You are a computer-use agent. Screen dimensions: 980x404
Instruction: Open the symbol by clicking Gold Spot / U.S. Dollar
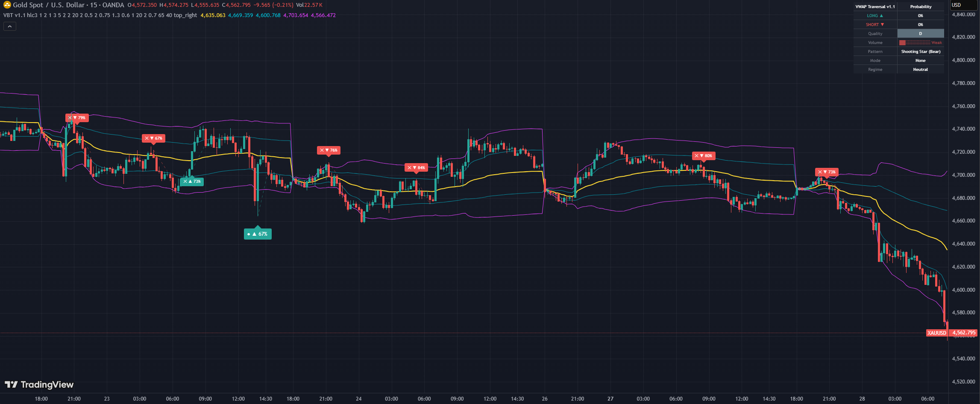tap(49, 5)
